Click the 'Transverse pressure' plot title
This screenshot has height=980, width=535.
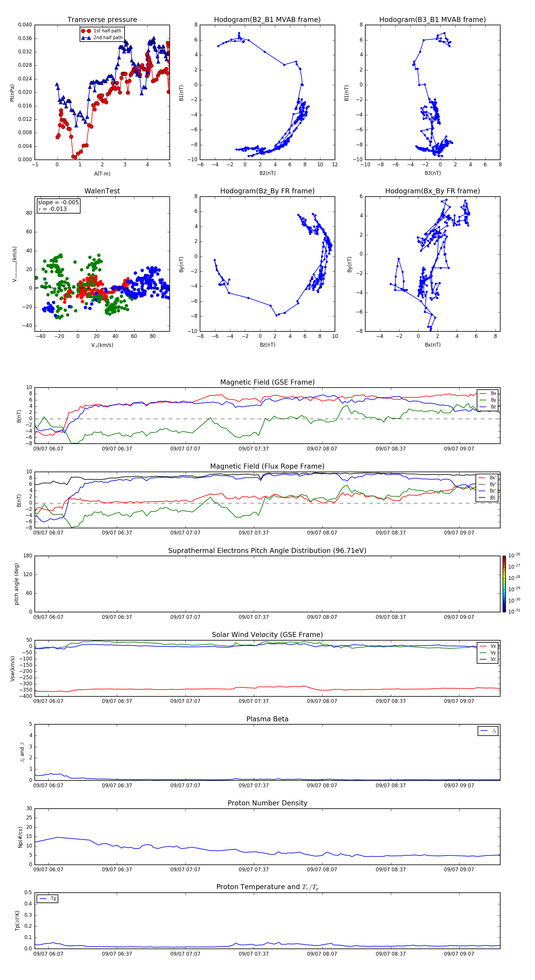pos(102,20)
